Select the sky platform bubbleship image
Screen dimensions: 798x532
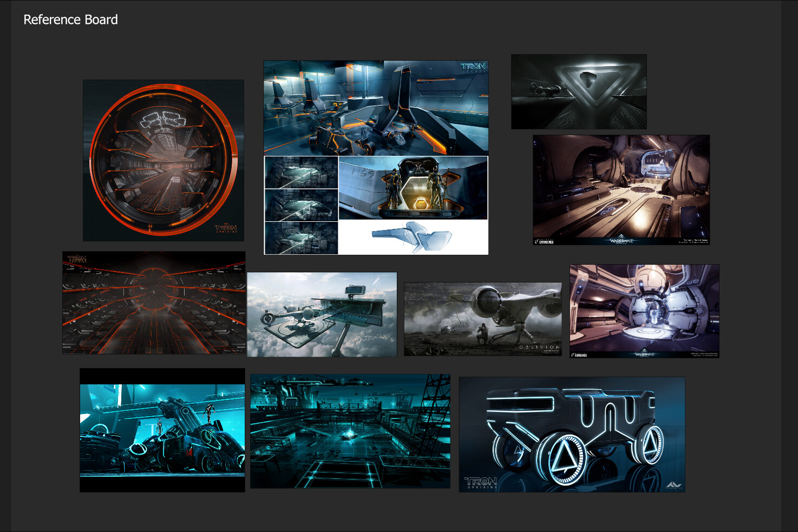[x=322, y=314]
